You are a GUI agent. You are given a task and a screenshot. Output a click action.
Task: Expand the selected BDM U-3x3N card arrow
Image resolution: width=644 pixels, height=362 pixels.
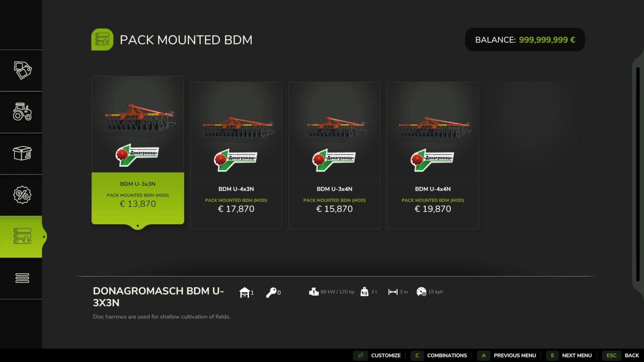(x=138, y=226)
